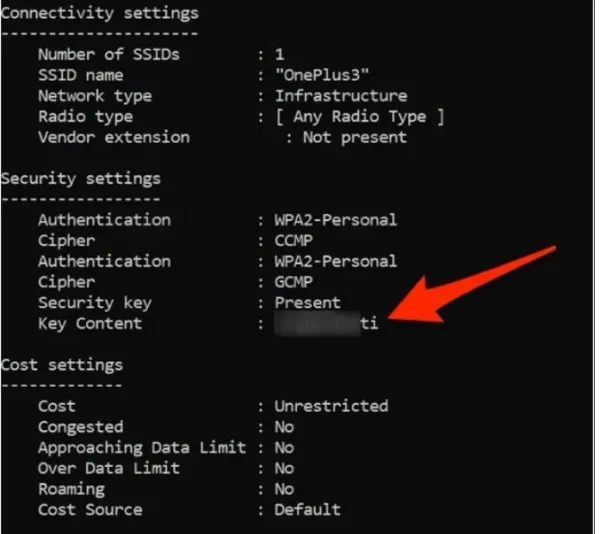The width and height of the screenshot is (600, 534).
Task: Click the "Any Radio Type" value
Action: pyautogui.click(x=359, y=117)
